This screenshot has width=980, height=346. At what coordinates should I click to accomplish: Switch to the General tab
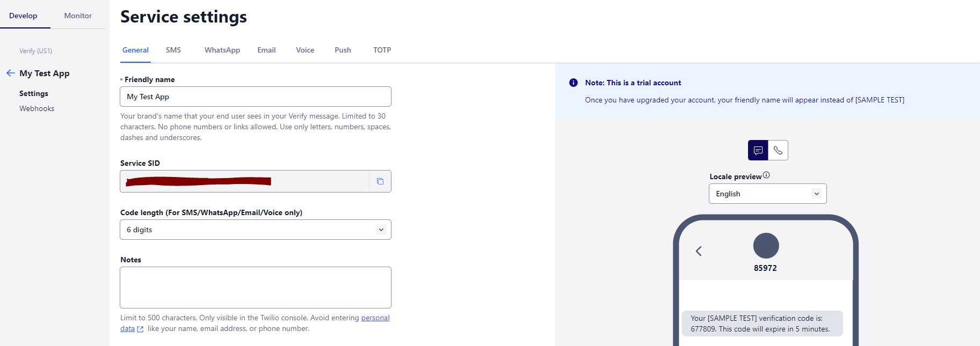point(135,50)
